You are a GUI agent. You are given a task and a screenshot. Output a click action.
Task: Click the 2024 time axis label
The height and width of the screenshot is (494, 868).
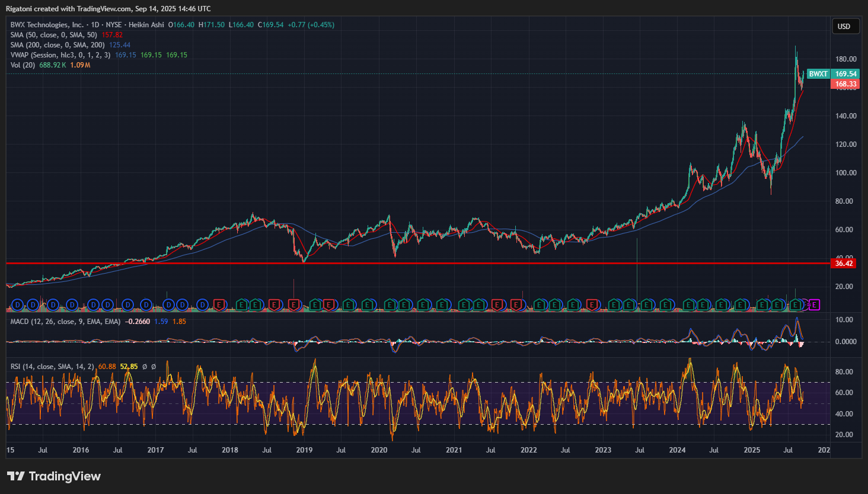coord(677,450)
